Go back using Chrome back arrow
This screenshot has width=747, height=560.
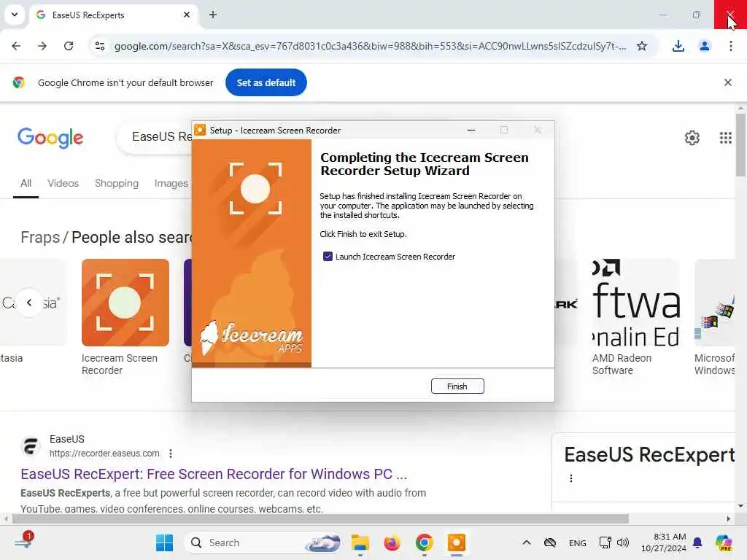pyautogui.click(x=16, y=46)
